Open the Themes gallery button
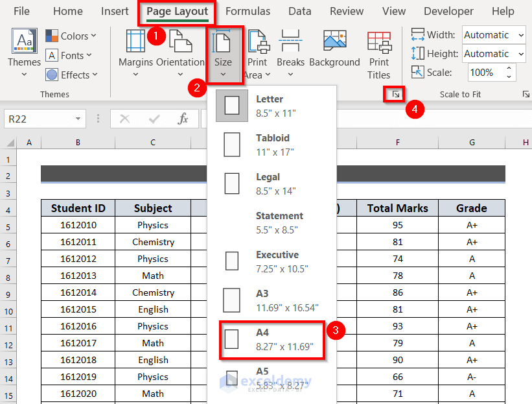This screenshot has width=532, height=404. tap(24, 53)
